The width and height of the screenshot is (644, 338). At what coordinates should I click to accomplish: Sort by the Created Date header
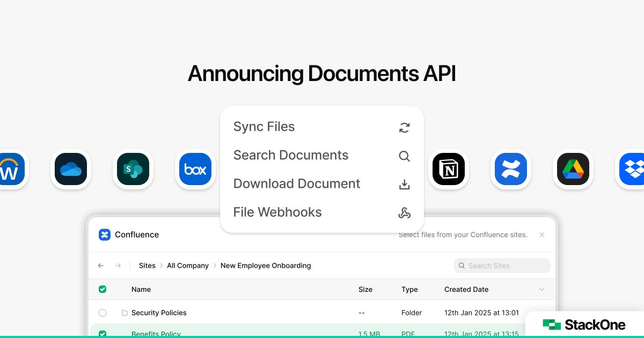coord(466,289)
